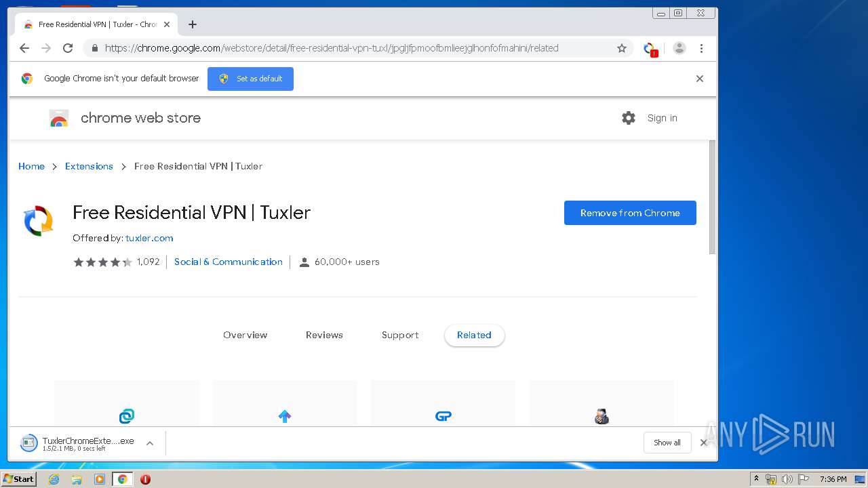This screenshot has height=488, width=868.
Task: Click the Chrome taskbar button
Action: point(123,479)
